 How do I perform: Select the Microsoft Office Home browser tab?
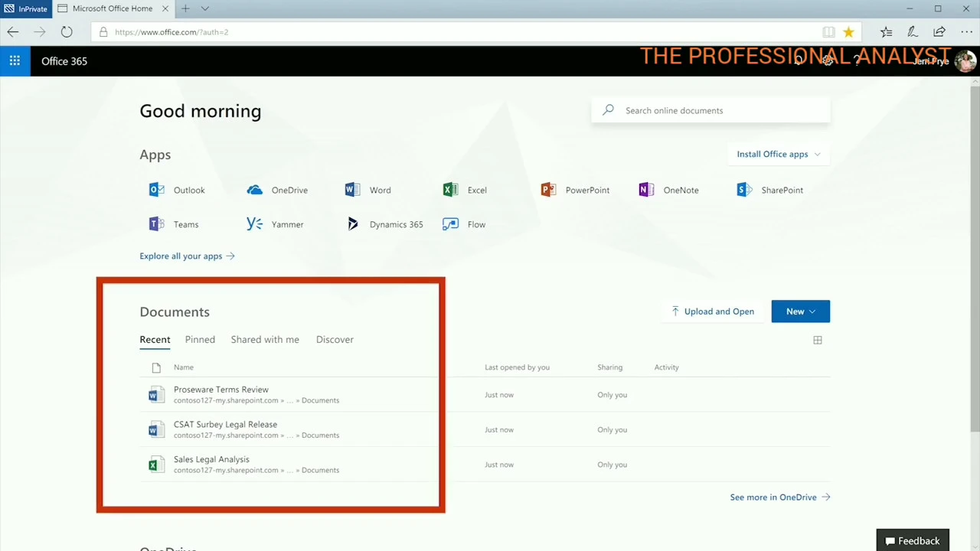coord(112,8)
